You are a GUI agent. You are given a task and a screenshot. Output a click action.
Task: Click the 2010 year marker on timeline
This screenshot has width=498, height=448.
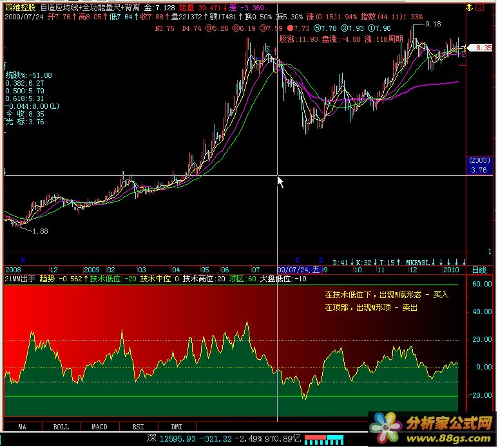tap(451, 270)
